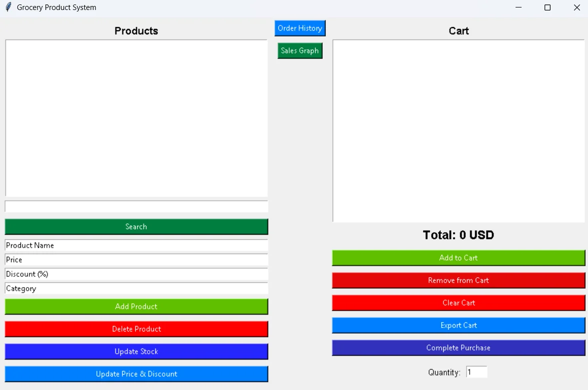Select the Discount (%) entry box

click(136, 274)
